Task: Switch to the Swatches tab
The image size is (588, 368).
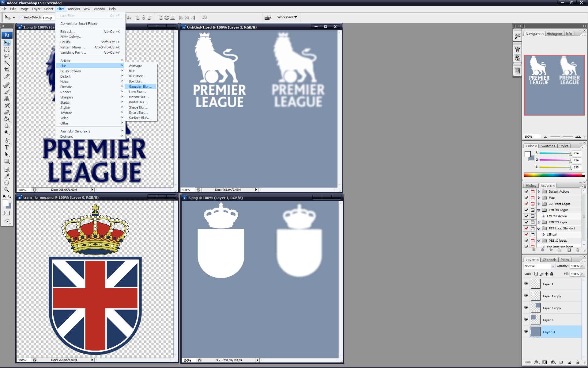Action: click(x=548, y=146)
